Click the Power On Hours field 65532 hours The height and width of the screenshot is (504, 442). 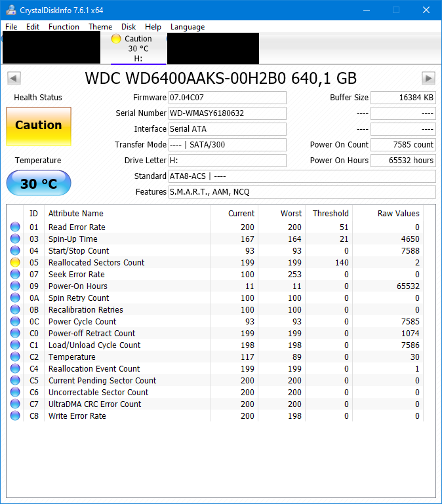click(403, 161)
